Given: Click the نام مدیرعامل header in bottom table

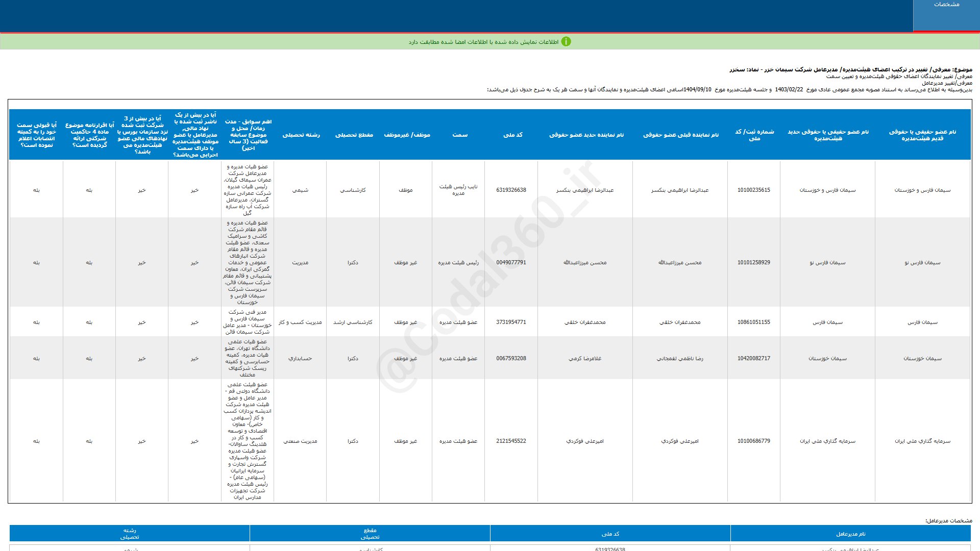Looking at the screenshot, I should 850,534.
